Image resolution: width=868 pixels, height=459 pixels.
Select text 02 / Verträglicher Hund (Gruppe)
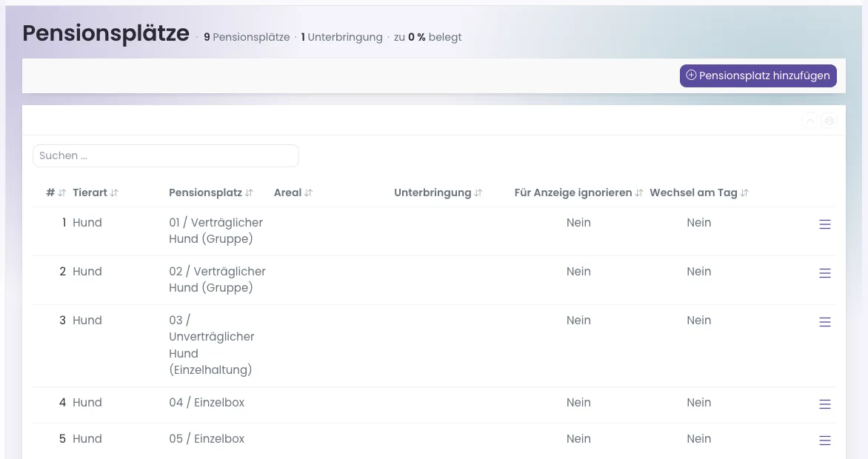[218, 280]
